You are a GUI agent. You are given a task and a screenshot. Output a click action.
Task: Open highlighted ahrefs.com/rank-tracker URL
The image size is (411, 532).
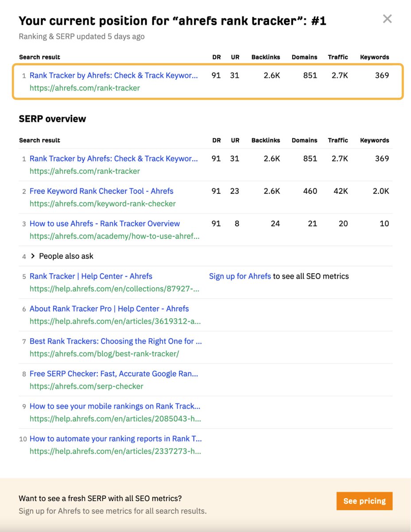tap(85, 88)
